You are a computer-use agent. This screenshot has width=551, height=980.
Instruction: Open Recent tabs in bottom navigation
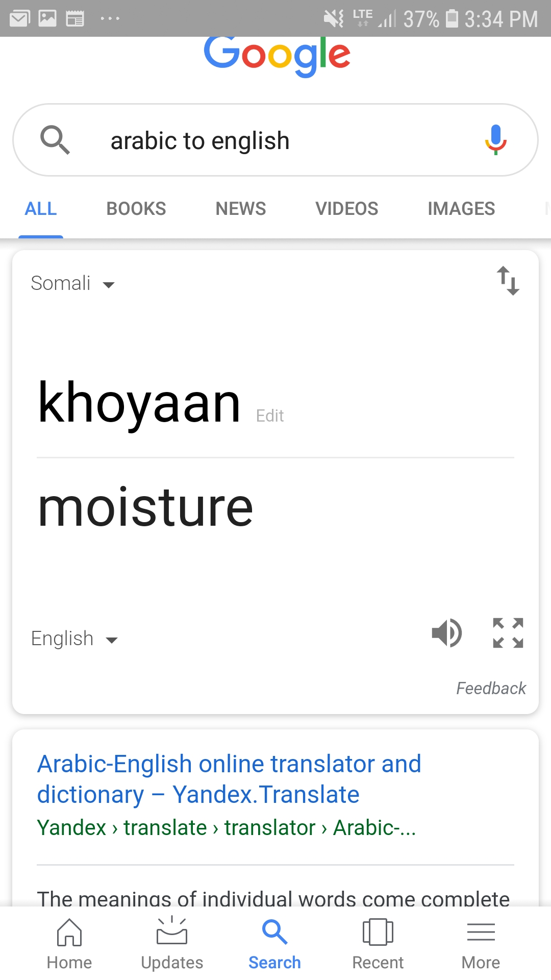point(378,944)
